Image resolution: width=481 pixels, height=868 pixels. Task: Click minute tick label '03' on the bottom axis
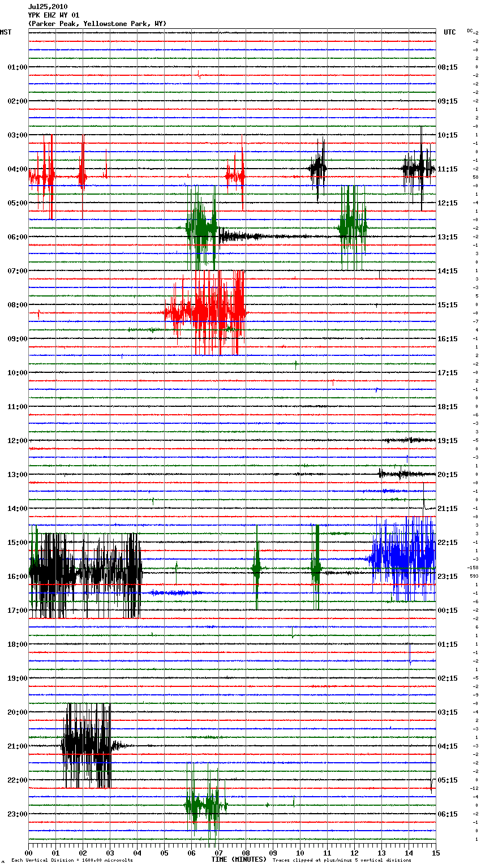(110, 853)
